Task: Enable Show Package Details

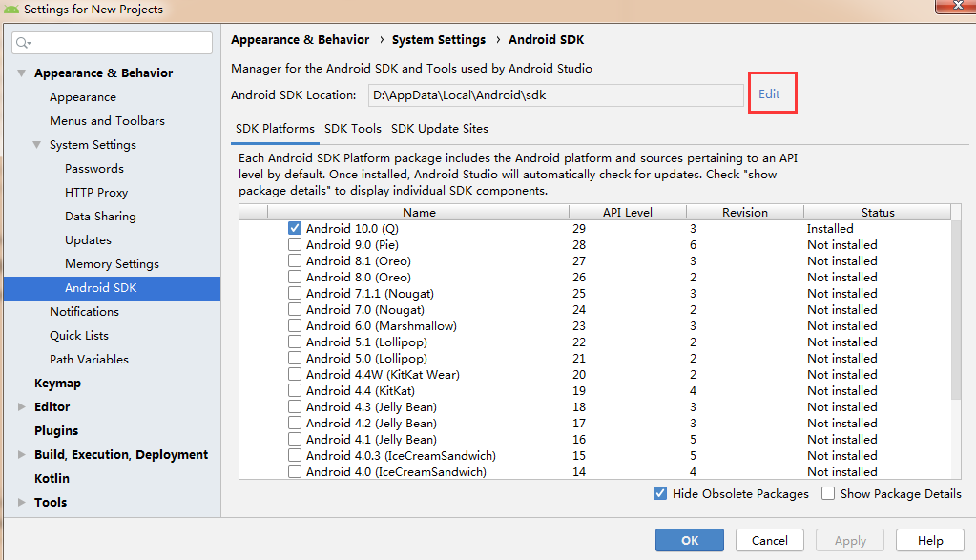Action: [x=827, y=493]
